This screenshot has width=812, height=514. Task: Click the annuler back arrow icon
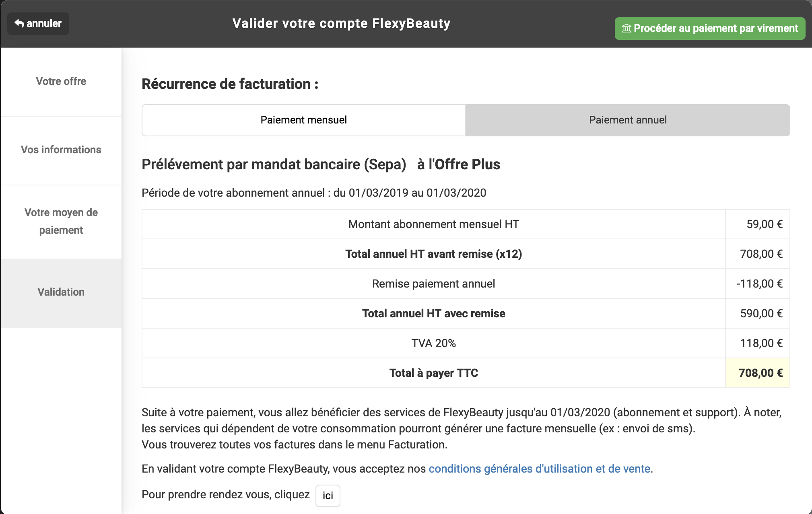[19, 23]
